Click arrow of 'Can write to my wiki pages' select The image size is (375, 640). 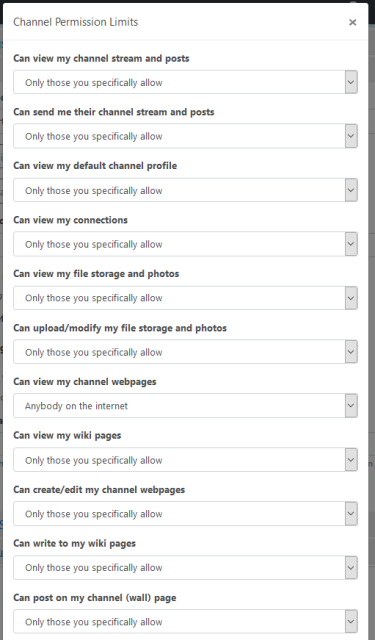click(x=351, y=568)
